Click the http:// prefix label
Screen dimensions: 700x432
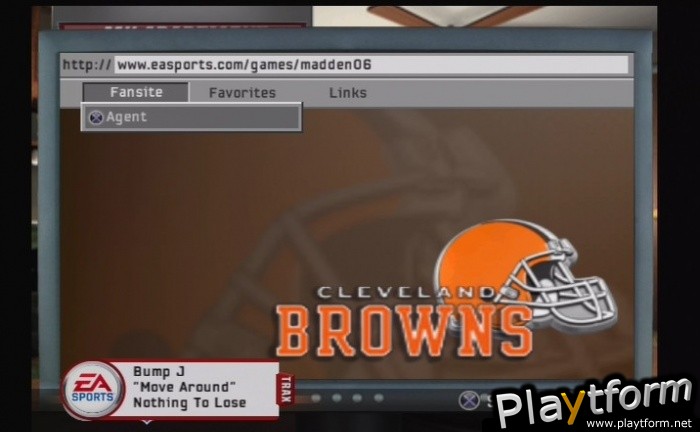pyautogui.click(x=87, y=65)
